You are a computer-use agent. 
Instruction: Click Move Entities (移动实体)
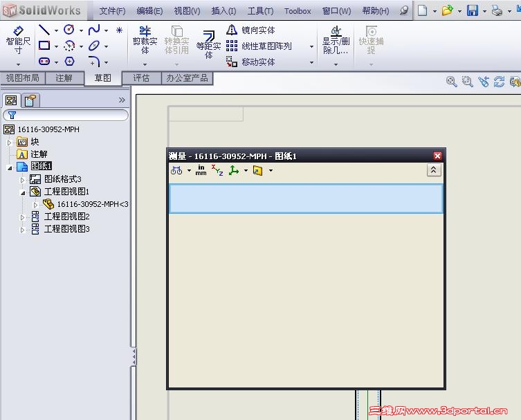click(x=250, y=62)
